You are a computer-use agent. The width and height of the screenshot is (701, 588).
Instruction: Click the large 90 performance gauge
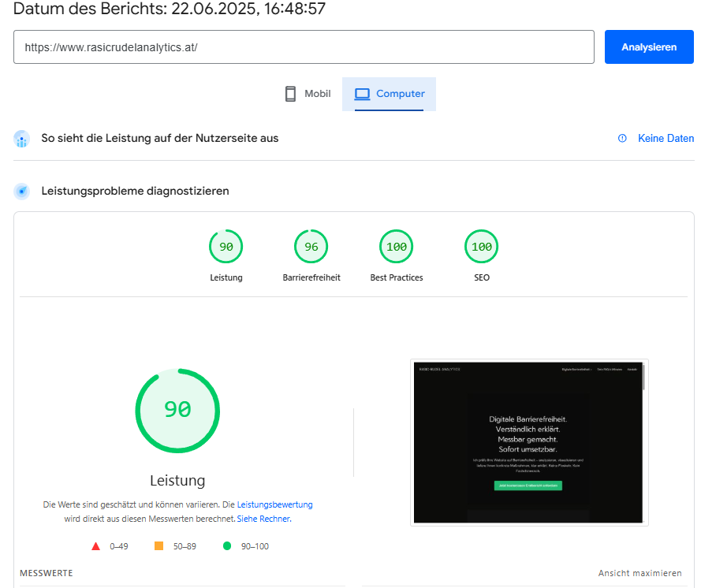click(x=177, y=411)
